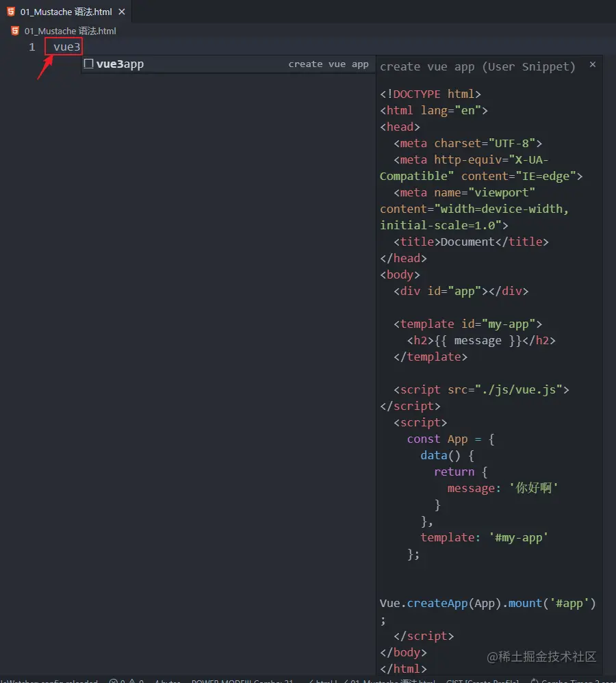Click the template: '#my-app' line
The height and width of the screenshot is (683, 616).
point(484,537)
